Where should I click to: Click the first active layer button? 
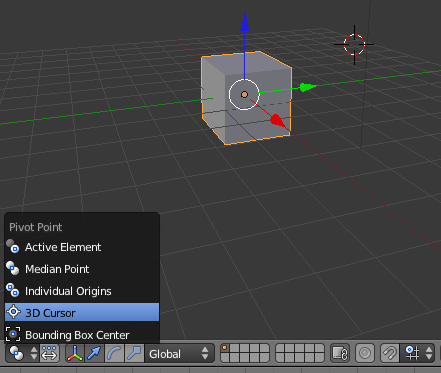click(225, 349)
